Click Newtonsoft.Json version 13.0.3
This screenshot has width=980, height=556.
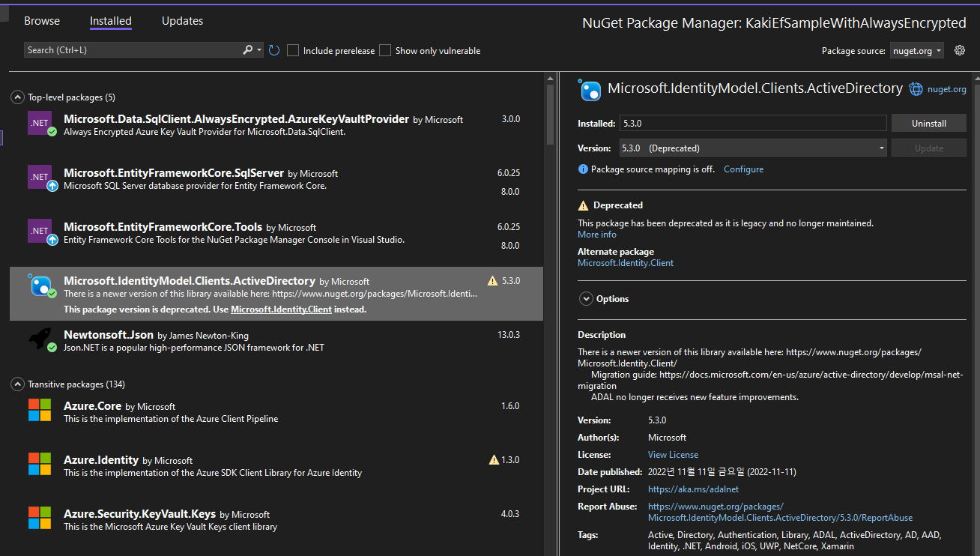click(x=509, y=335)
